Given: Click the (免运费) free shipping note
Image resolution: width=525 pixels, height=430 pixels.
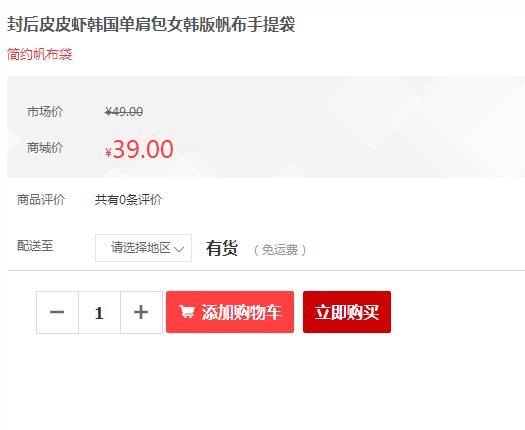Looking at the screenshot, I should tap(280, 250).
